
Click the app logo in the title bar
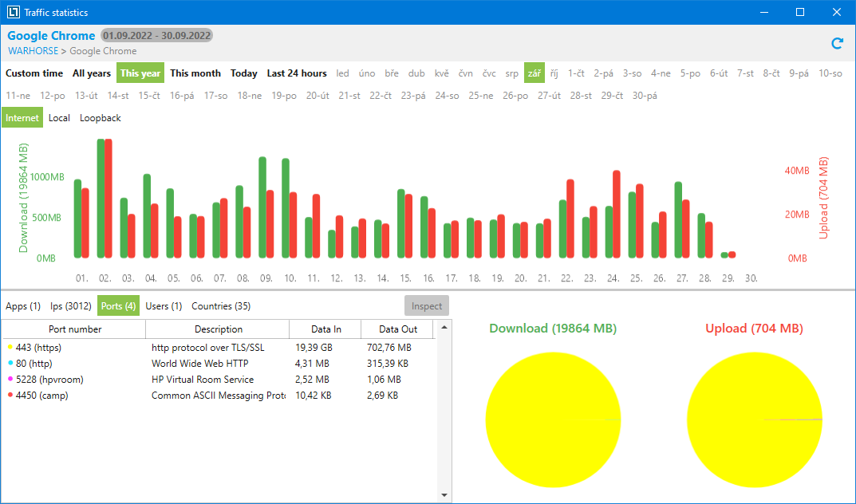[14, 13]
